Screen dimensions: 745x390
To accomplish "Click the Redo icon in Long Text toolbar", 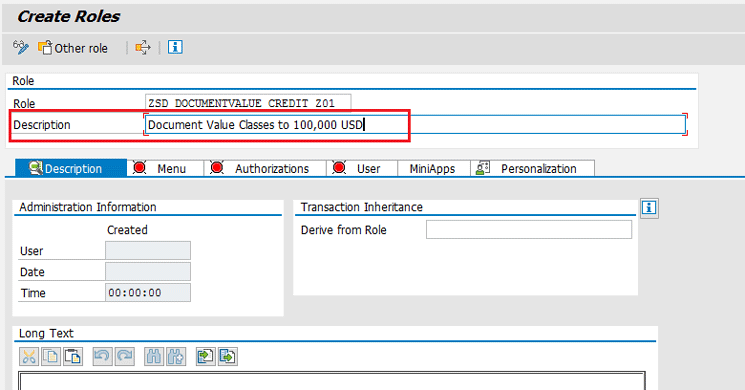I will 124,356.
